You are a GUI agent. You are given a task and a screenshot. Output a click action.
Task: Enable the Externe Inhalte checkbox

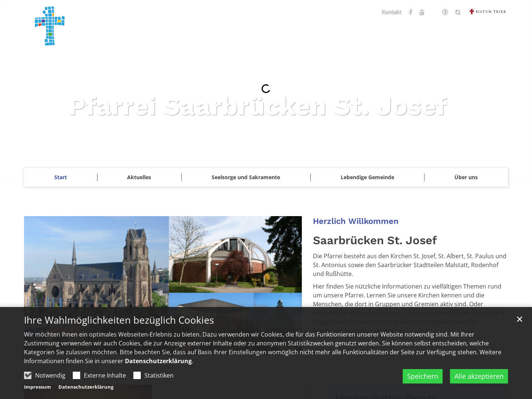pos(76,375)
